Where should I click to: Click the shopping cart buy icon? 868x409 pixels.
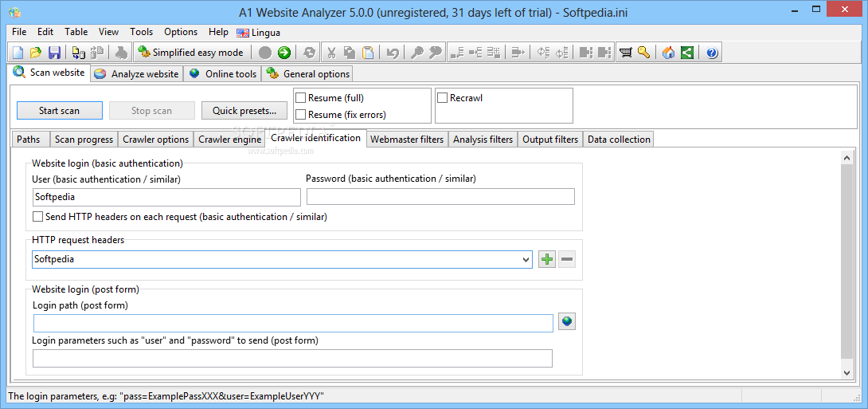626,53
